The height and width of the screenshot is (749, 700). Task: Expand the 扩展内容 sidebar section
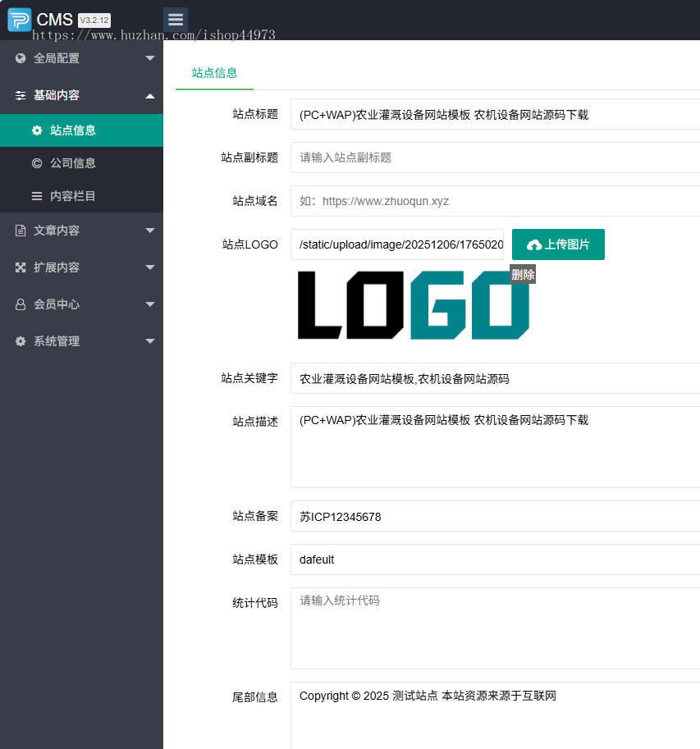82,267
